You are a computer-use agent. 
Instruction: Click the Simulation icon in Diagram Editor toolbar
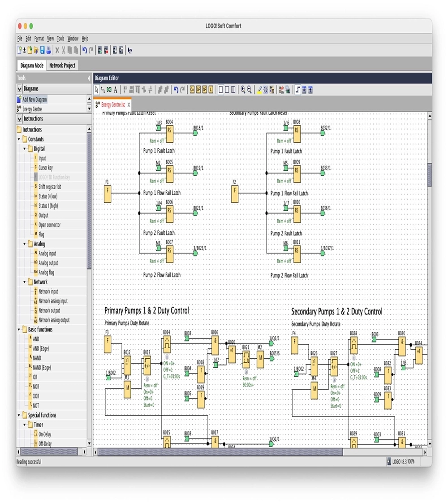pos(282,90)
